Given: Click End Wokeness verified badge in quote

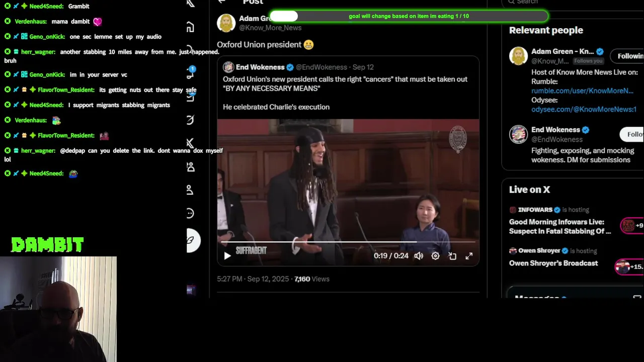Looking at the screenshot, I should click(290, 67).
